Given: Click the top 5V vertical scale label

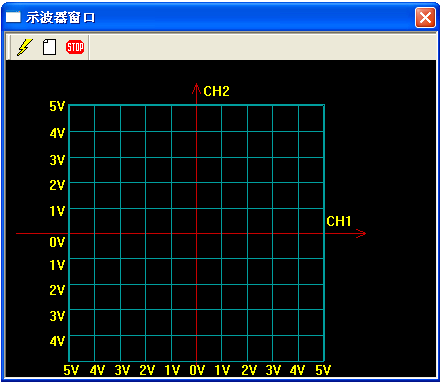Looking at the screenshot, I should pyautogui.click(x=57, y=106).
